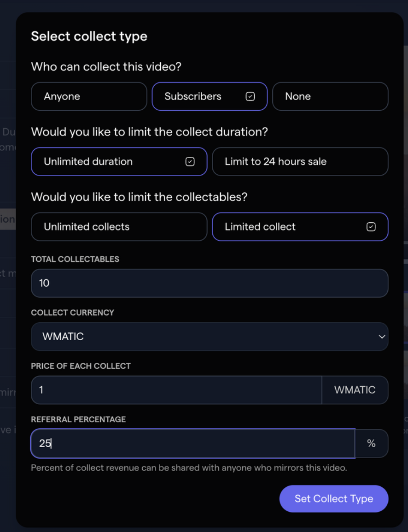This screenshot has width=408, height=532.
Task: Select the Anyone collect option
Action: [x=89, y=96]
